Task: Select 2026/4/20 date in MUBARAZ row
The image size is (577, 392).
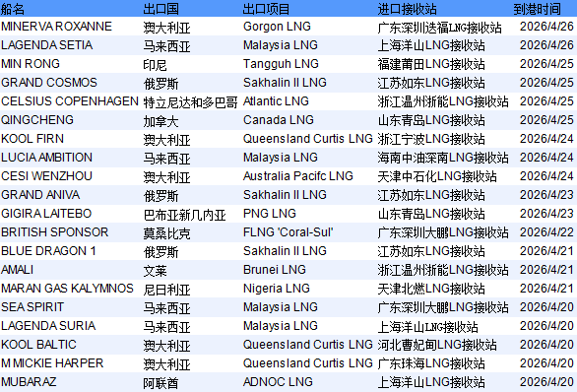Action: point(546,382)
